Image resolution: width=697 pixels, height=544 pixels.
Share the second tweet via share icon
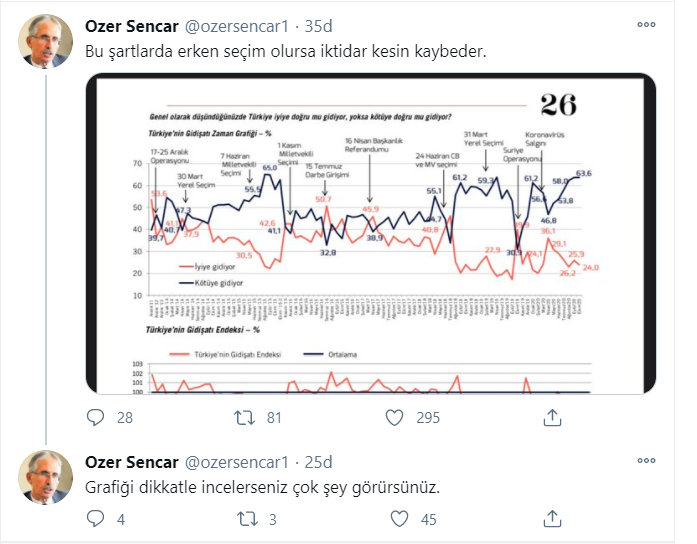(552, 519)
